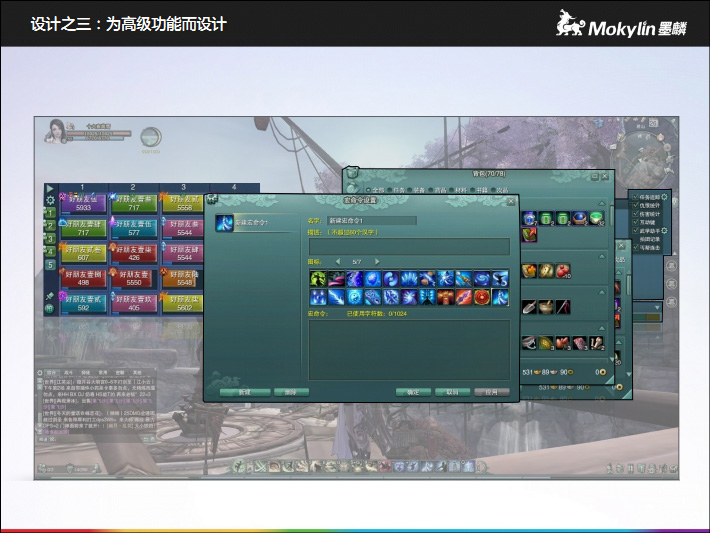Switch to raid group tab 5

click(x=49, y=265)
